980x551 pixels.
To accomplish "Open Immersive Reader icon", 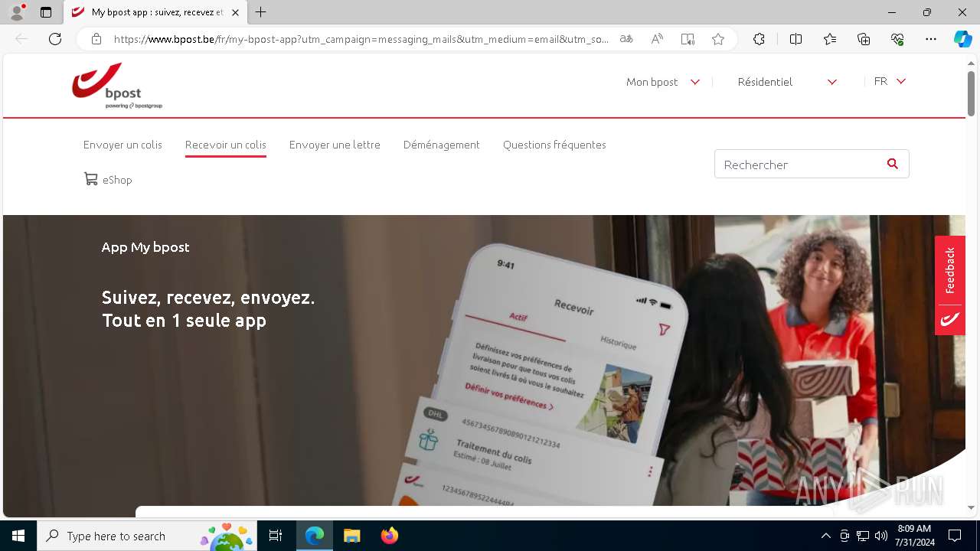I will [x=688, y=39].
